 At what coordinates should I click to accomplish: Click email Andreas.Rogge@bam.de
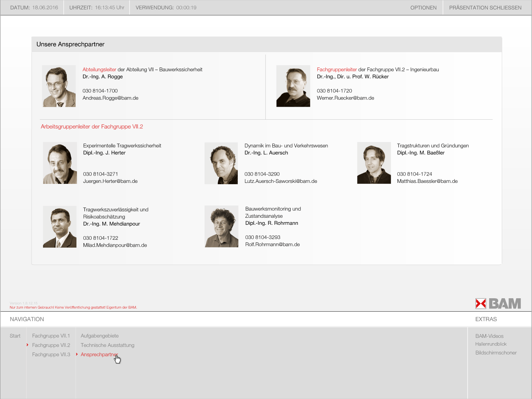pos(110,98)
